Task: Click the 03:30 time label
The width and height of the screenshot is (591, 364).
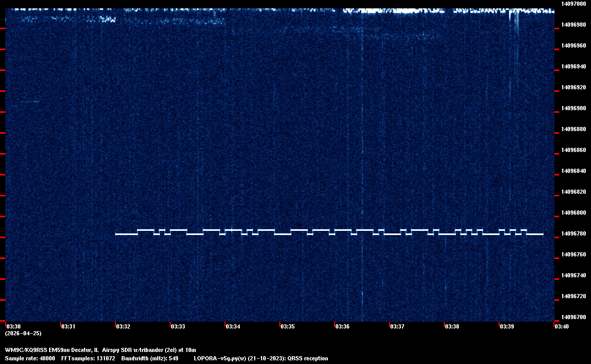Action: (x=13, y=326)
